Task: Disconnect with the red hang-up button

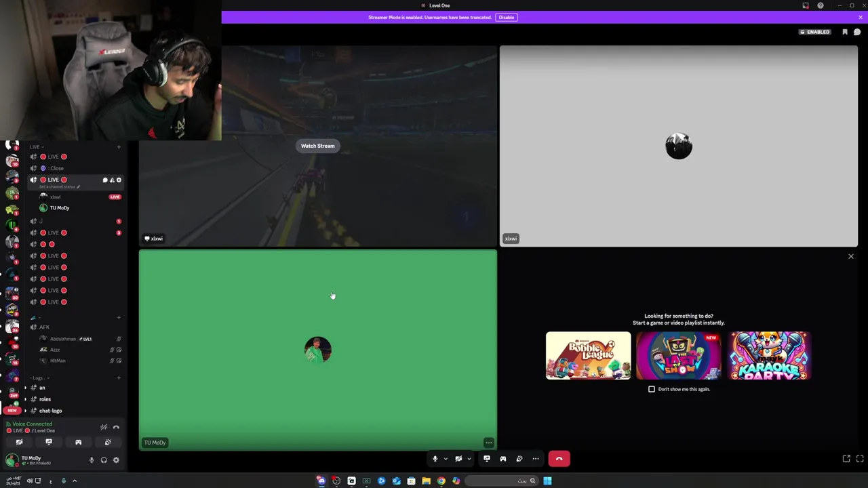Action: [559, 459]
